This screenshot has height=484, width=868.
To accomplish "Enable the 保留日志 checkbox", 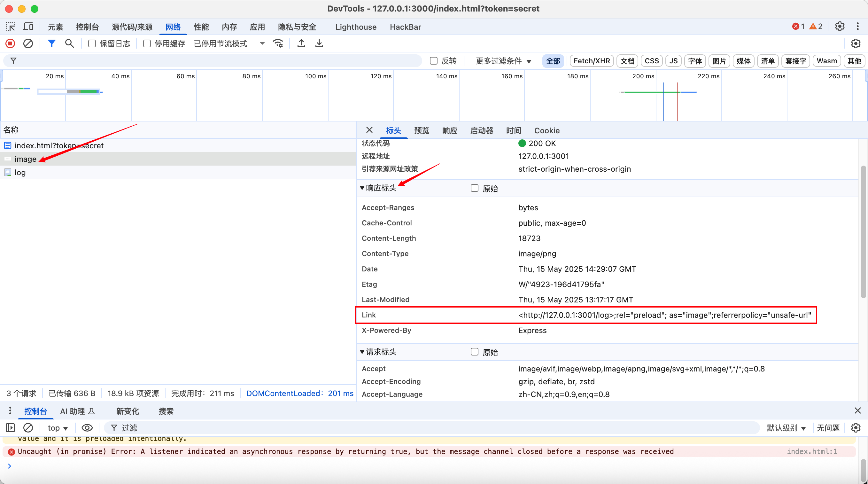I will pos(92,43).
